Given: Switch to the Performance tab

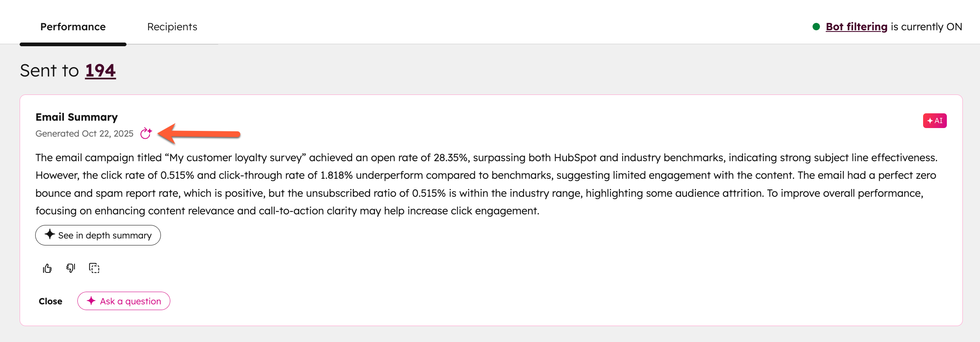Looking at the screenshot, I should point(73,27).
